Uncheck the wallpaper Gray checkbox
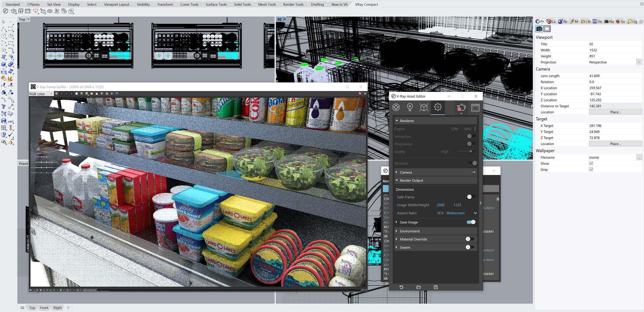 click(x=591, y=169)
